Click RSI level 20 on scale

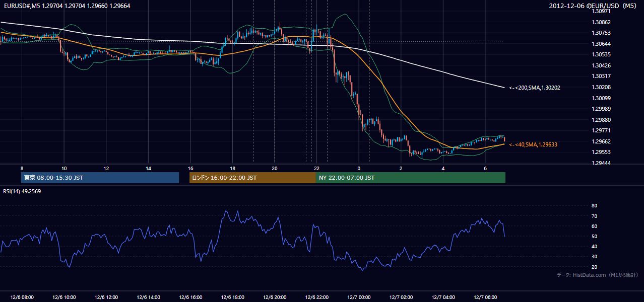coord(594,267)
